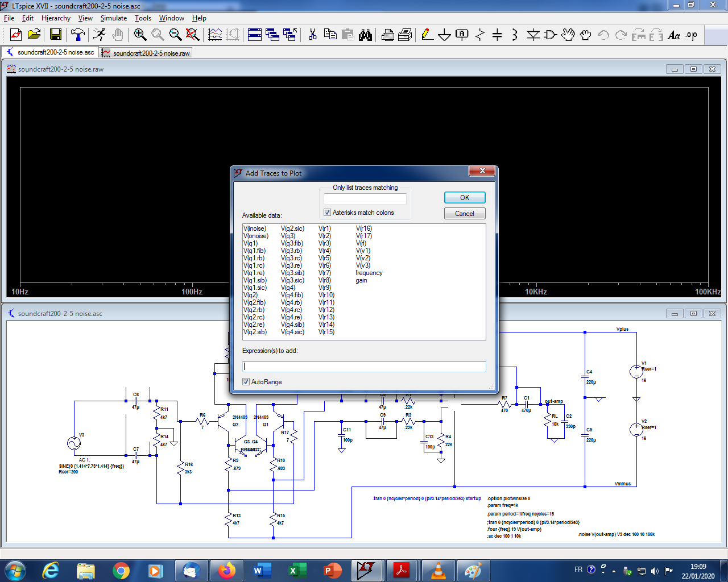
Task: Click Cancel in Add Traces dialog
Action: point(465,213)
